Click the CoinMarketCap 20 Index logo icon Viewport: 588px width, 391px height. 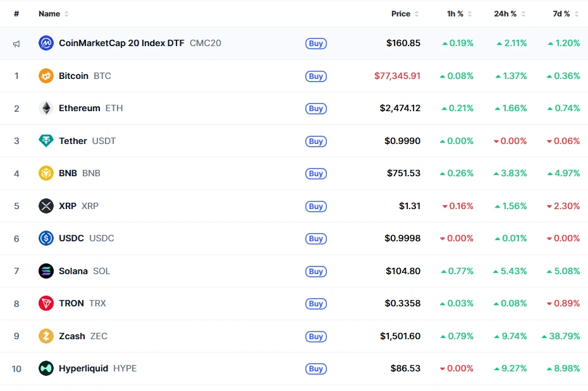46,43
